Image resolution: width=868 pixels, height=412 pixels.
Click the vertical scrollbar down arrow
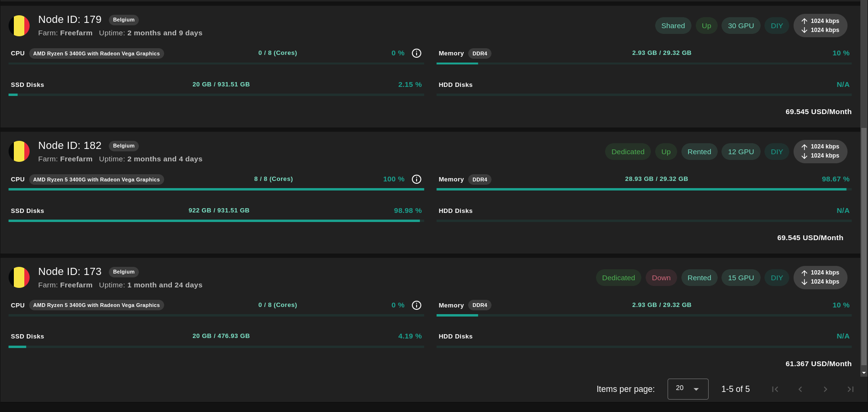[864, 373]
